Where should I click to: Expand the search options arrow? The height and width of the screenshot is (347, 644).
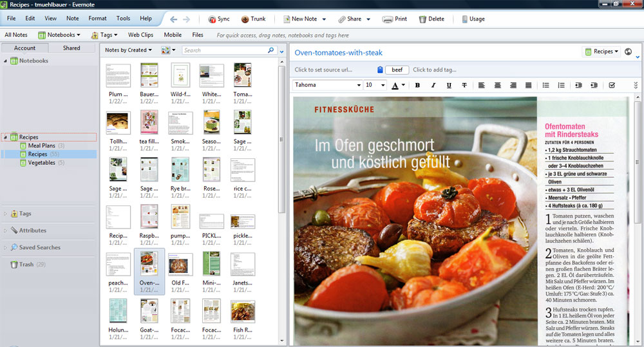click(282, 52)
